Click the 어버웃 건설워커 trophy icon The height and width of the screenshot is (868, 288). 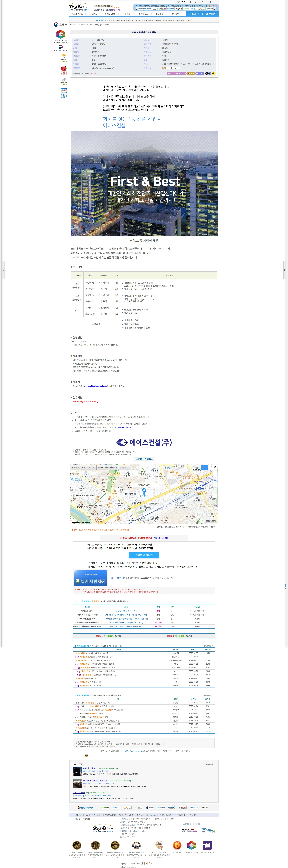point(64,59)
